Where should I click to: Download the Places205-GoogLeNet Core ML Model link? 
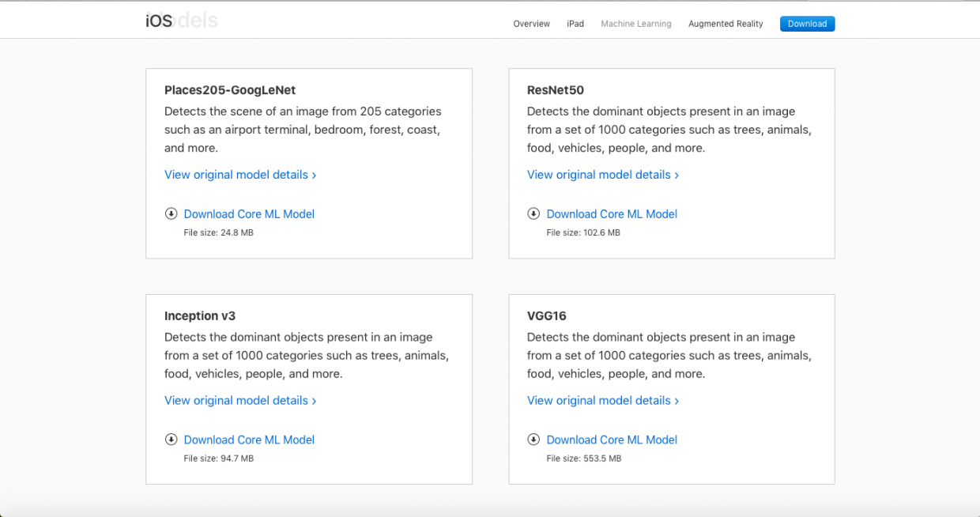click(x=249, y=214)
